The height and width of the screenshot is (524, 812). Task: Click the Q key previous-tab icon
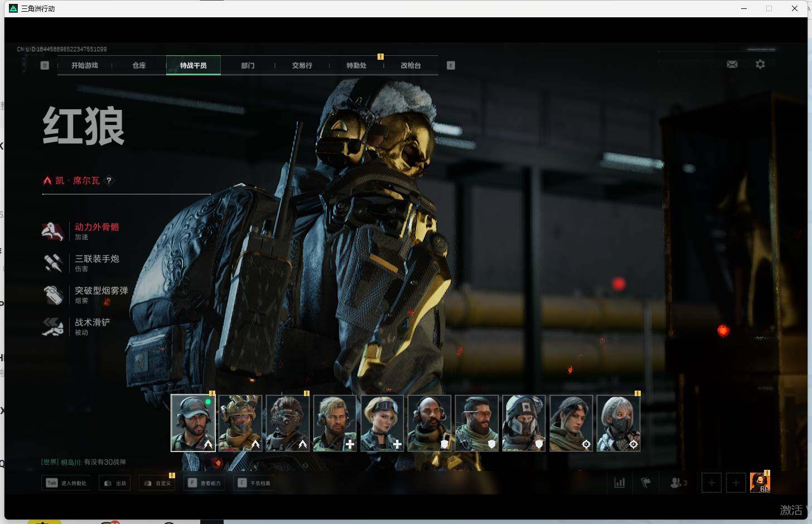coord(45,65)
